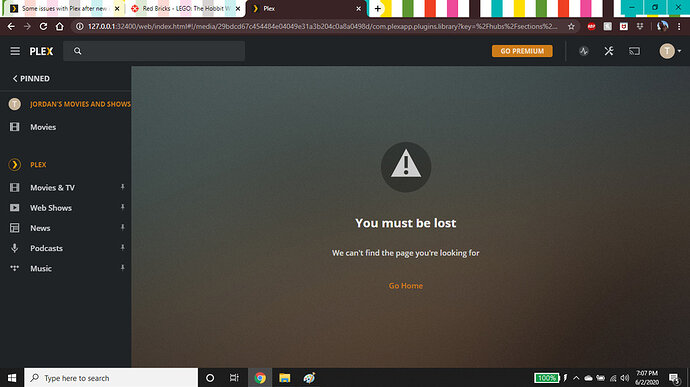Click the News layout icon

click(x=15, y=228)
